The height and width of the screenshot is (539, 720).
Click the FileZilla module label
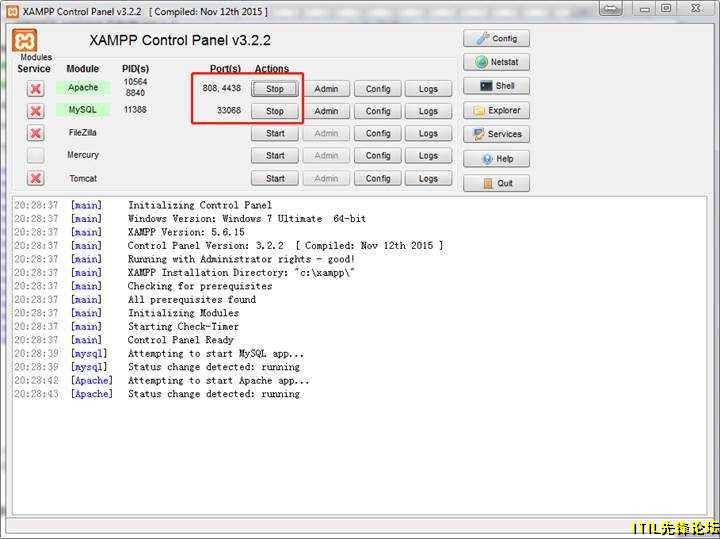tap(83, 132)
